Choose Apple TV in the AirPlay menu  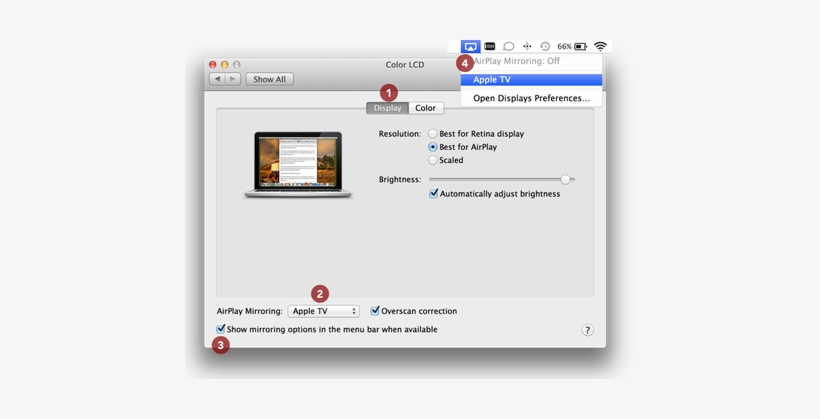[x=531, y=80]
